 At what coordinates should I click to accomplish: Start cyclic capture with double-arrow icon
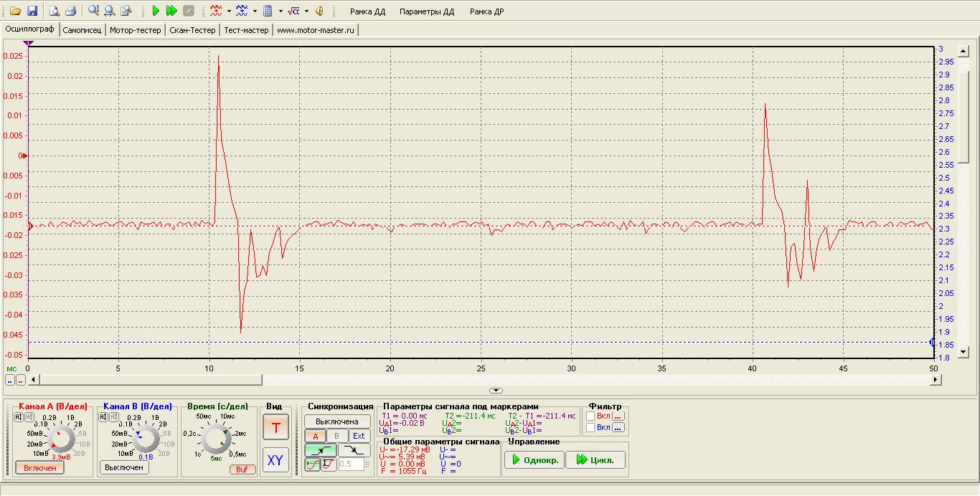(x=171, y=11)
